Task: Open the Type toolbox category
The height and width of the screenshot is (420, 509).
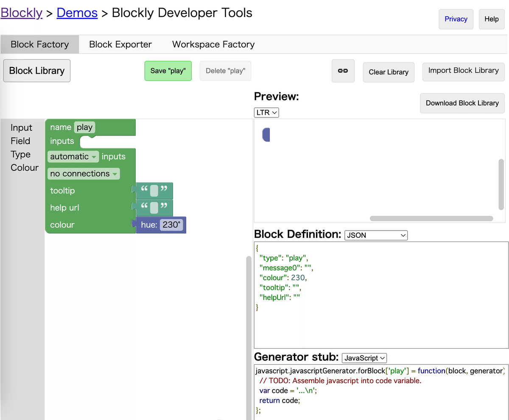Action: [x=20, y=154]
